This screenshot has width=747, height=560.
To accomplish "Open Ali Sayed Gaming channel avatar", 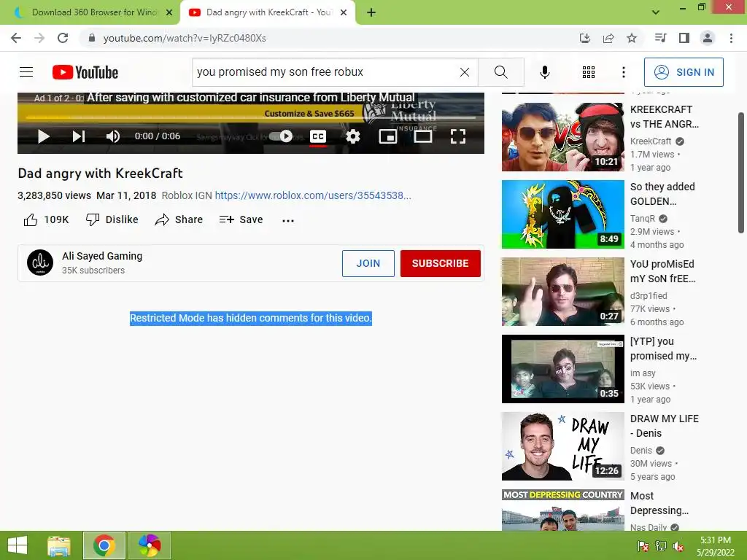I will tap(40, 262).
